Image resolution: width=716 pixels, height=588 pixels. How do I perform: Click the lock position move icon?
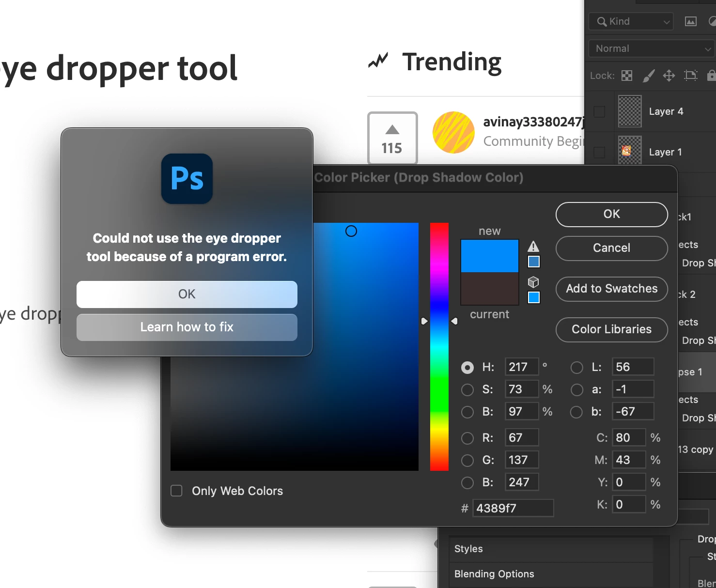669,76
